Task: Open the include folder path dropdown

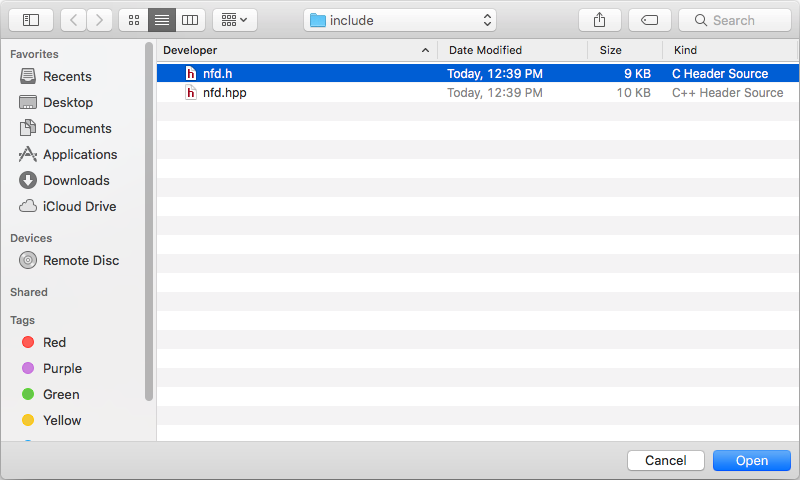Action: (400, 20)
